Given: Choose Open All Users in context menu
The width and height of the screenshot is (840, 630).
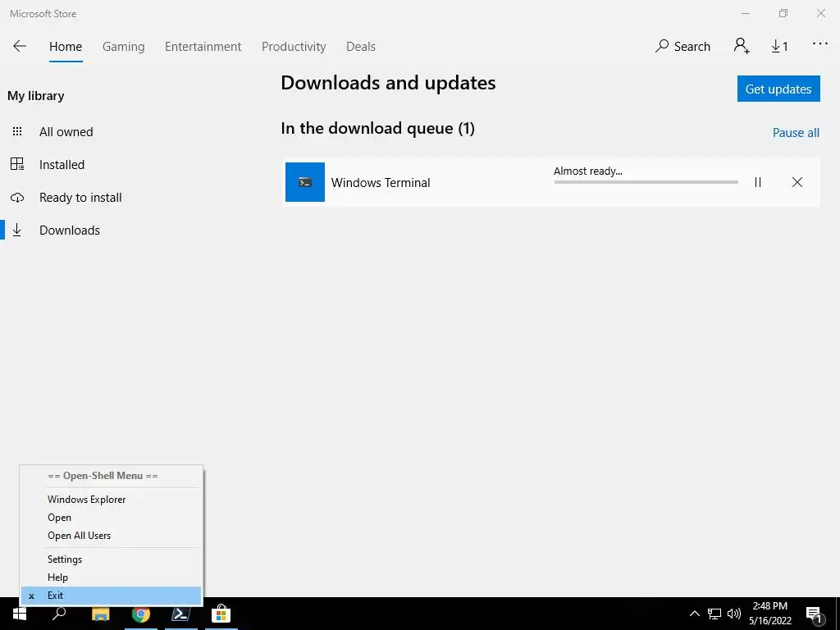Looking at the screenshot, I should point(111,536).
